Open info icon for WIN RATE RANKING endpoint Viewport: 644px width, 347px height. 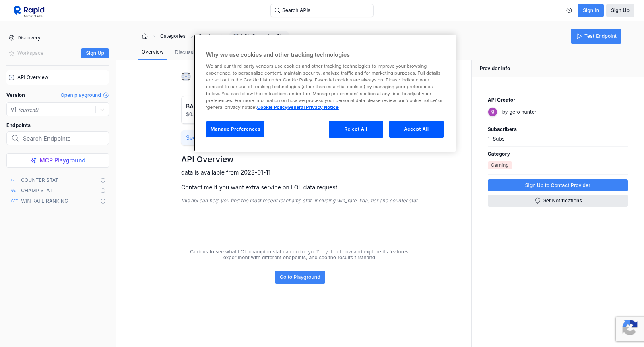click(x=103, y=201)
